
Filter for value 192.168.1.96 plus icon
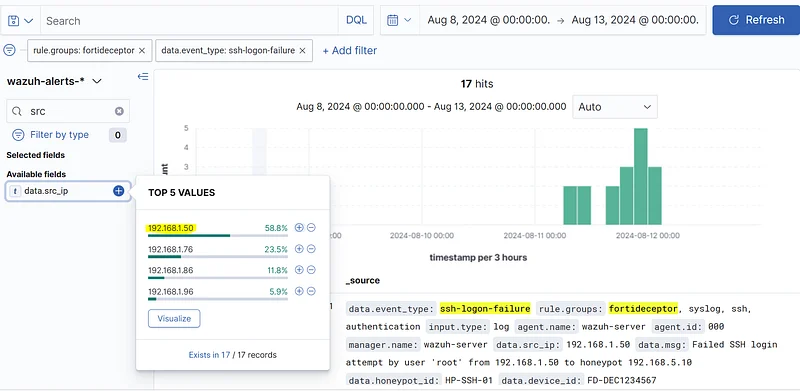tap(299, 291)
